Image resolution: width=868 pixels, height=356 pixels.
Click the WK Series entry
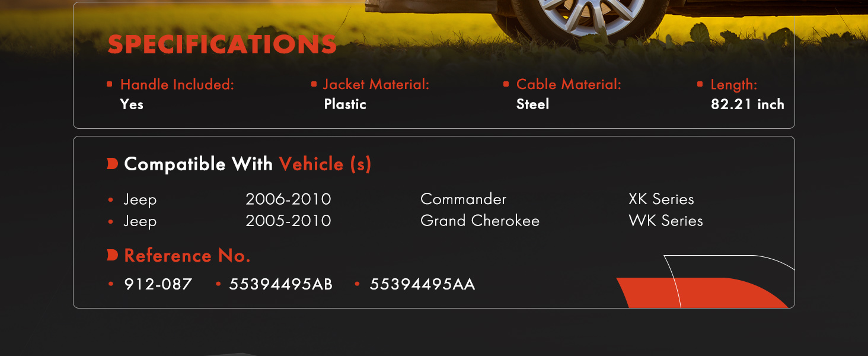(666, 221)
